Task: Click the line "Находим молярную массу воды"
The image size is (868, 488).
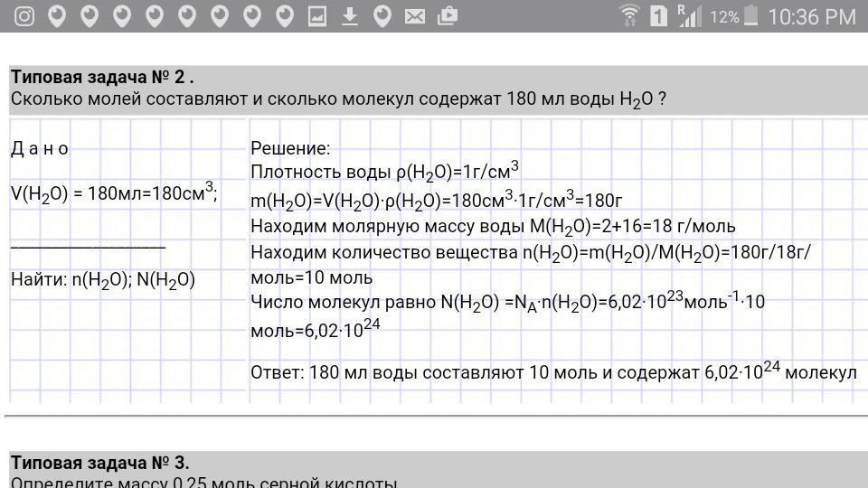Action: point(493,226)
